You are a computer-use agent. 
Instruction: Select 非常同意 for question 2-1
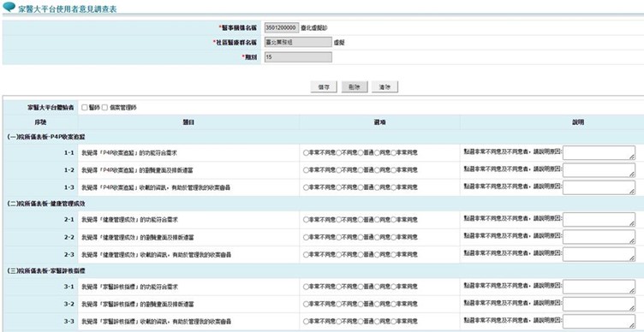tap(393, 220)
